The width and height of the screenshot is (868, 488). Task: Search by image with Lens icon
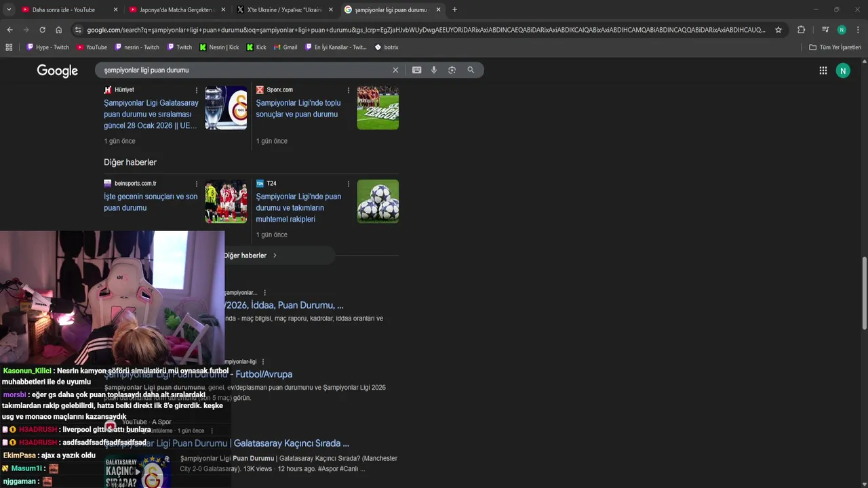[x=452, y=70]
